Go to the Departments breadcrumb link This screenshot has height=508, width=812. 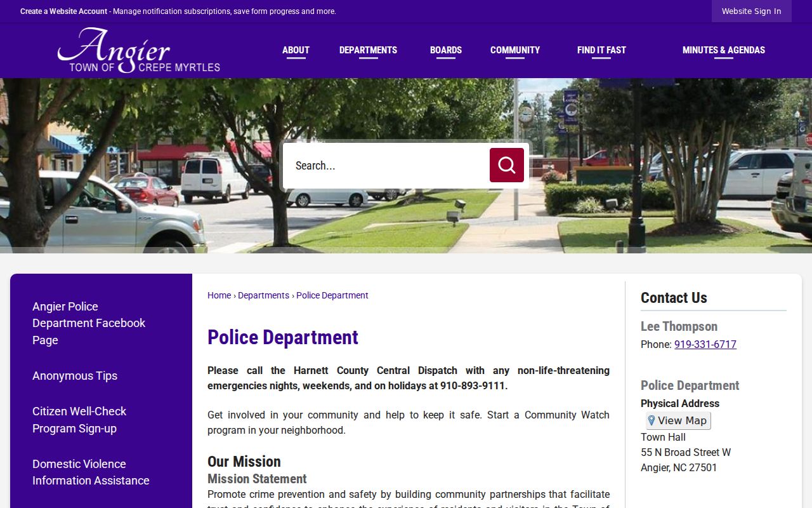[263, 295]
